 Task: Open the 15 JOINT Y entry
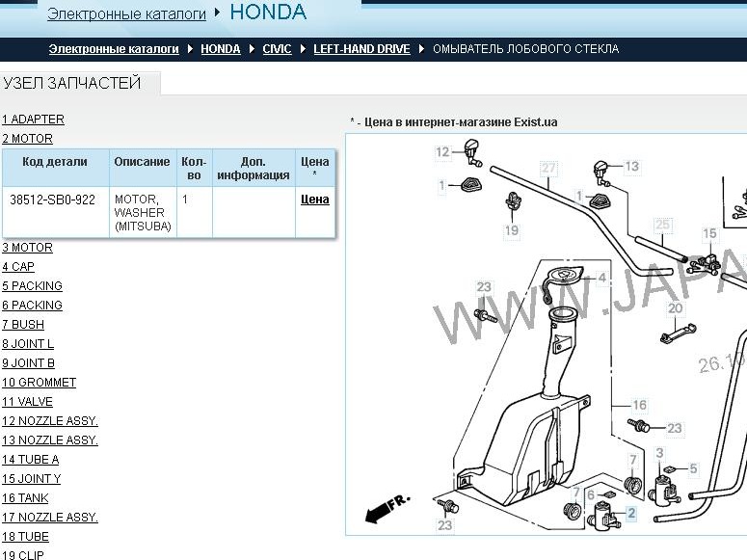[32, 478]
